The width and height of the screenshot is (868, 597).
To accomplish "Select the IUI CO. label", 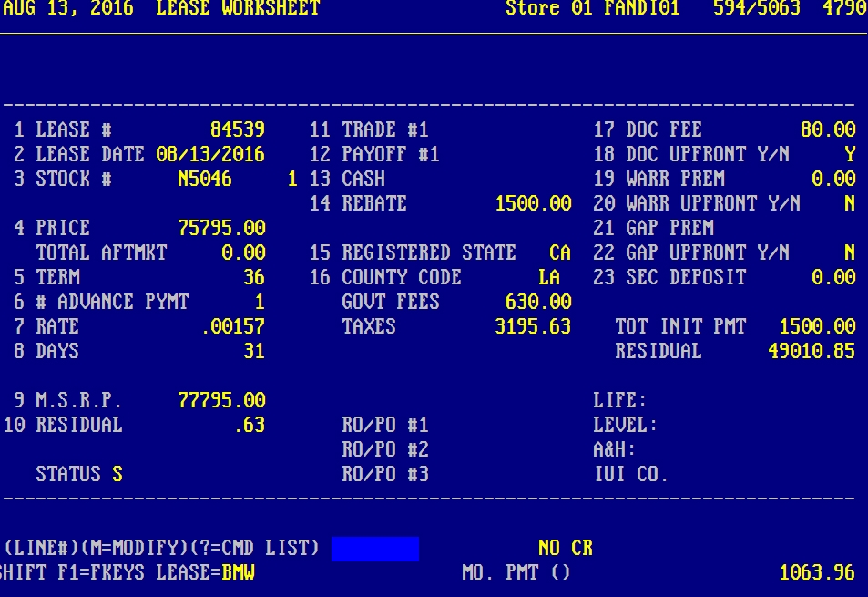I will (x=631, y=474).
